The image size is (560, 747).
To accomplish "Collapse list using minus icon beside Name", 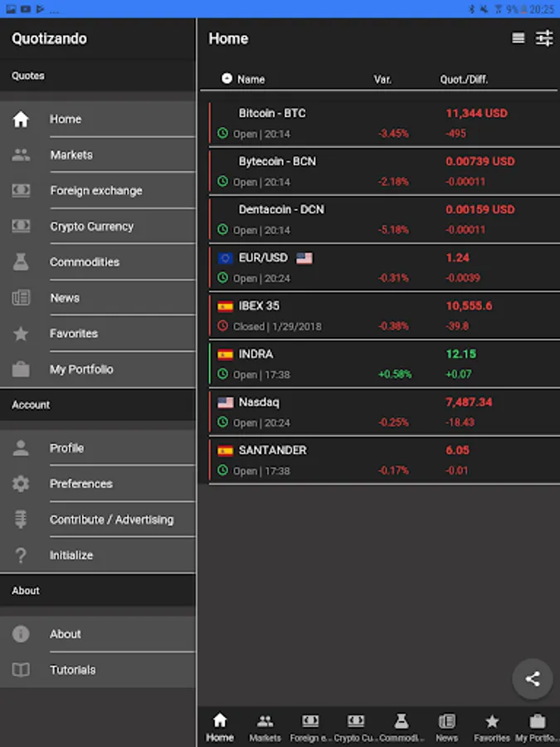I will [227, 79].
